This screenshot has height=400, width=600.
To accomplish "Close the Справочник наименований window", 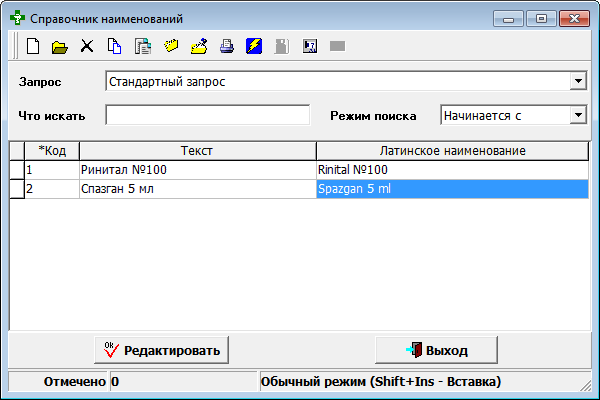I will (574, 18).
